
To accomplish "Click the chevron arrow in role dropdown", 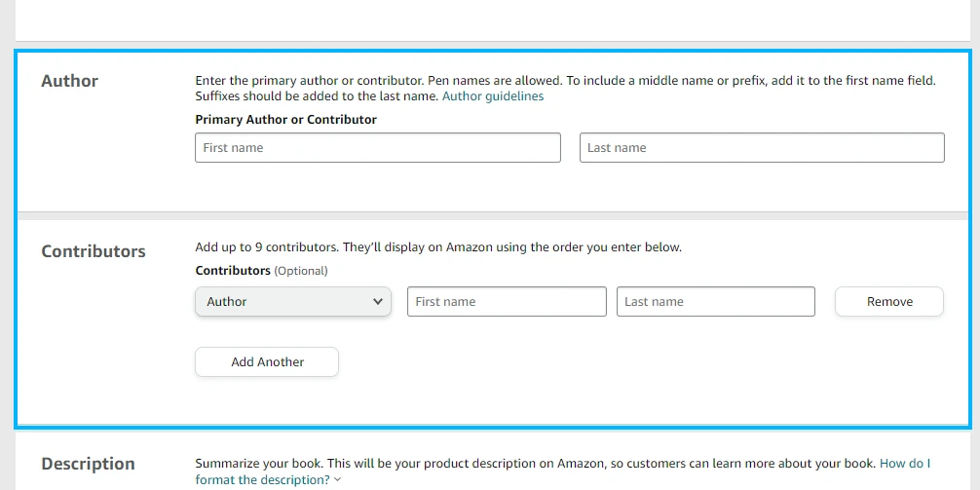I will [378, 302].
